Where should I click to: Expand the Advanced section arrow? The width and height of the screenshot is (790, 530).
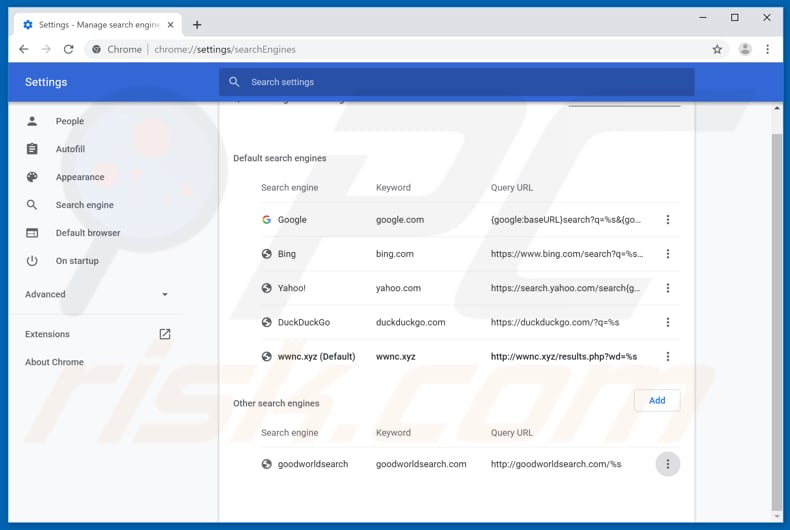165,294
